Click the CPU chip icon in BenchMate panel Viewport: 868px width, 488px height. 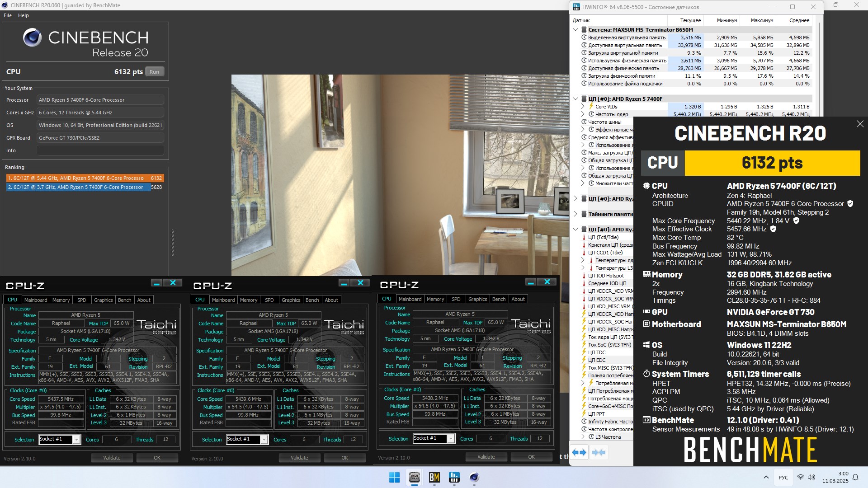[x=646, y=186]
